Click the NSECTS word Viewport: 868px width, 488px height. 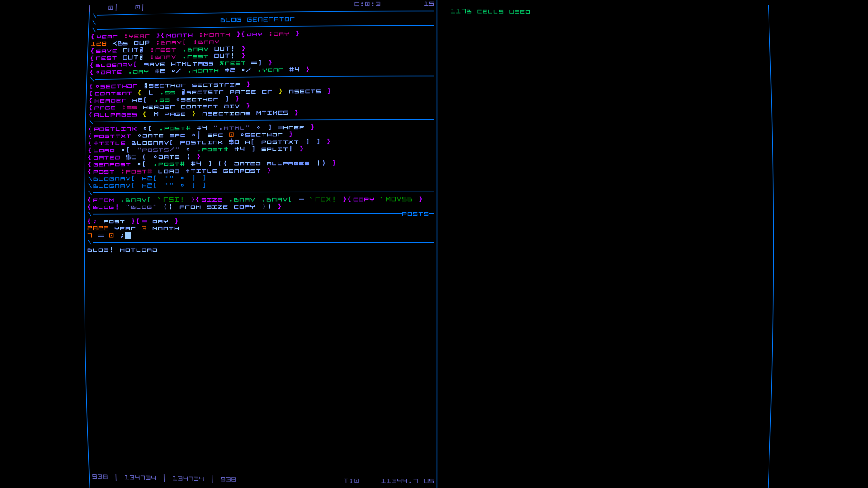[x=305, y=91]
